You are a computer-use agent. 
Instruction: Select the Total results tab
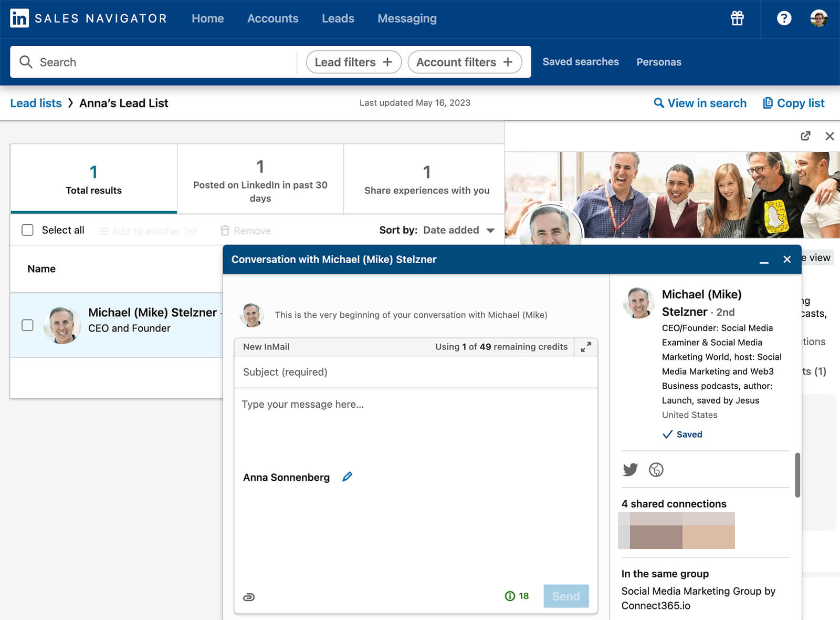(93, 179)
